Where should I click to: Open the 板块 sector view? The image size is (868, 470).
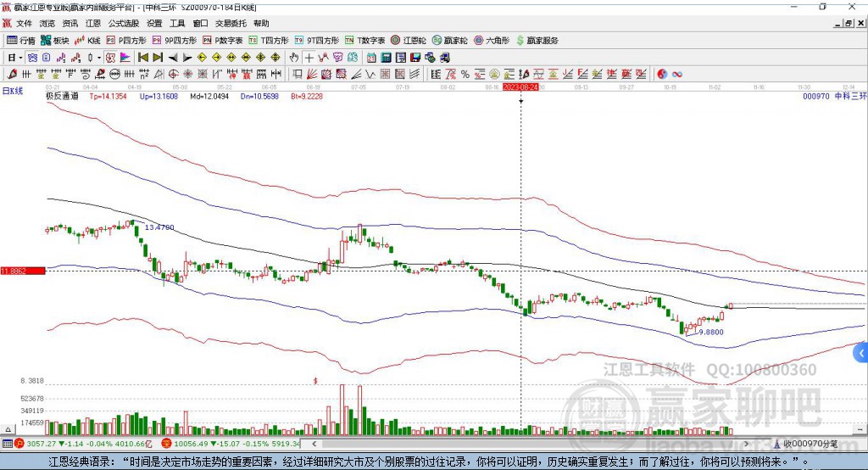coord(54,41)
